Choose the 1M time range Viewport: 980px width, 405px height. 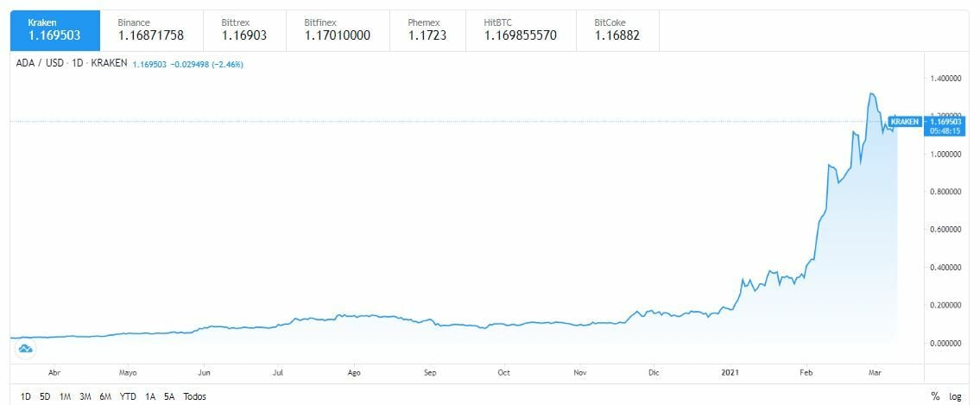(x=65, y=396)
